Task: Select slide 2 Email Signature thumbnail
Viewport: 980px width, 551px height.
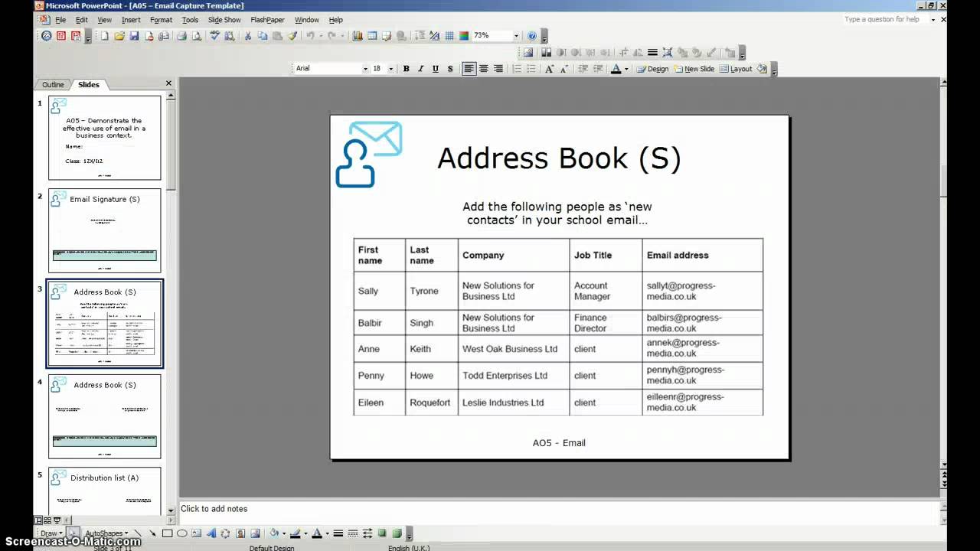Action: pos(105,230)
